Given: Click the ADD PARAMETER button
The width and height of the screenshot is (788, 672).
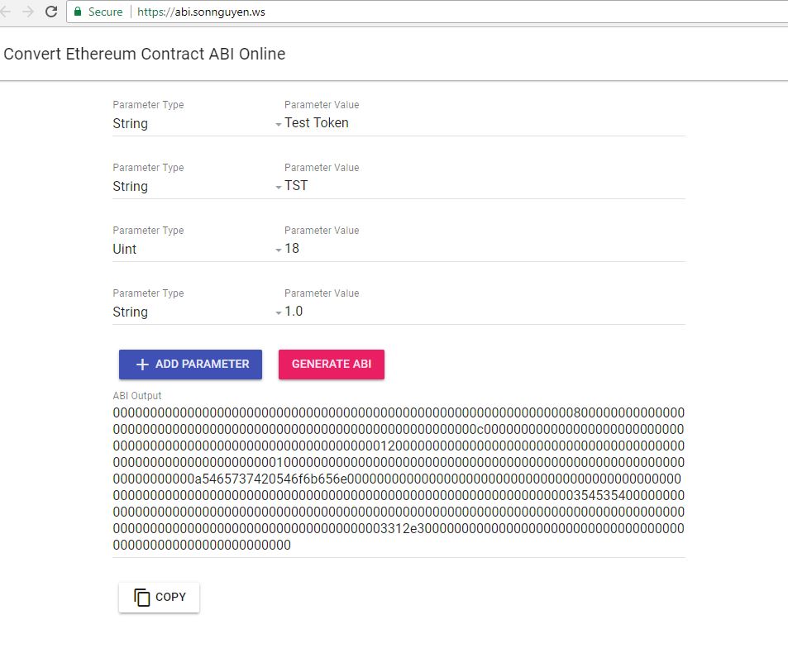Looking at the screenshot, I should pos(190,365).
